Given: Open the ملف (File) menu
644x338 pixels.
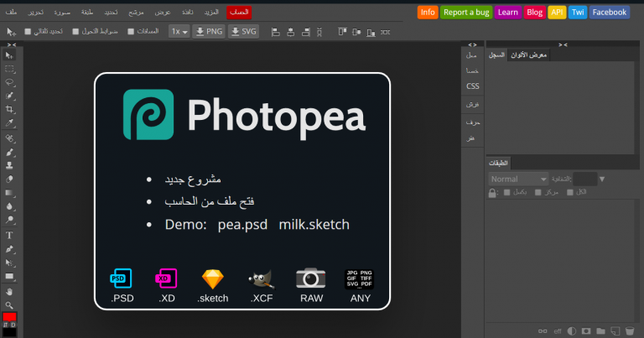Looking at the screenshot, I should 11,13.
